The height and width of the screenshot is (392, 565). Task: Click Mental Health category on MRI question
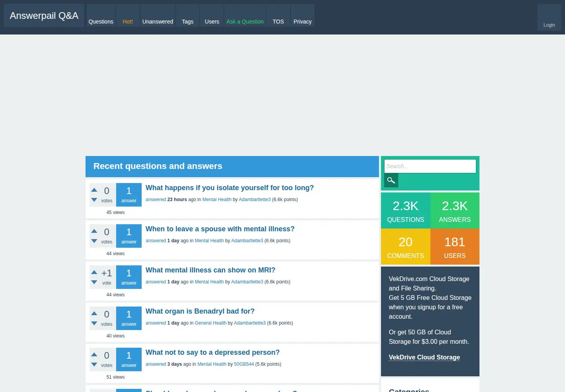coord(209,282)
